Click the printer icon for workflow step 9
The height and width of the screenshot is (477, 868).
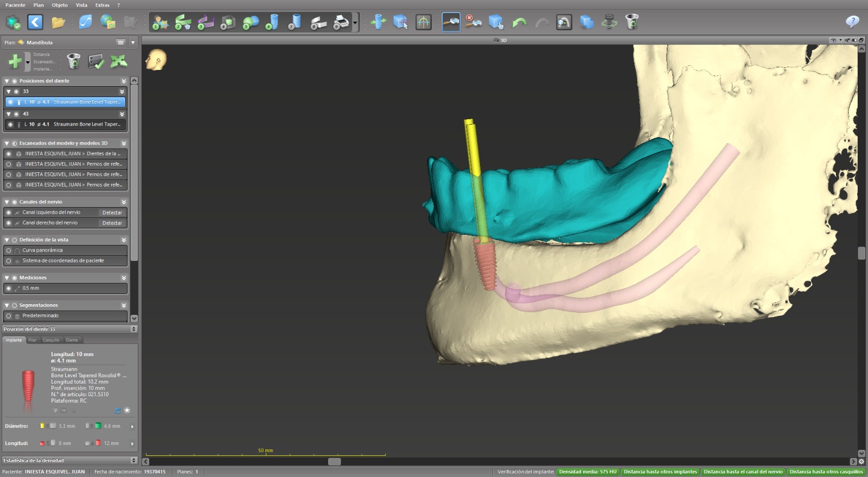[341, 22]
